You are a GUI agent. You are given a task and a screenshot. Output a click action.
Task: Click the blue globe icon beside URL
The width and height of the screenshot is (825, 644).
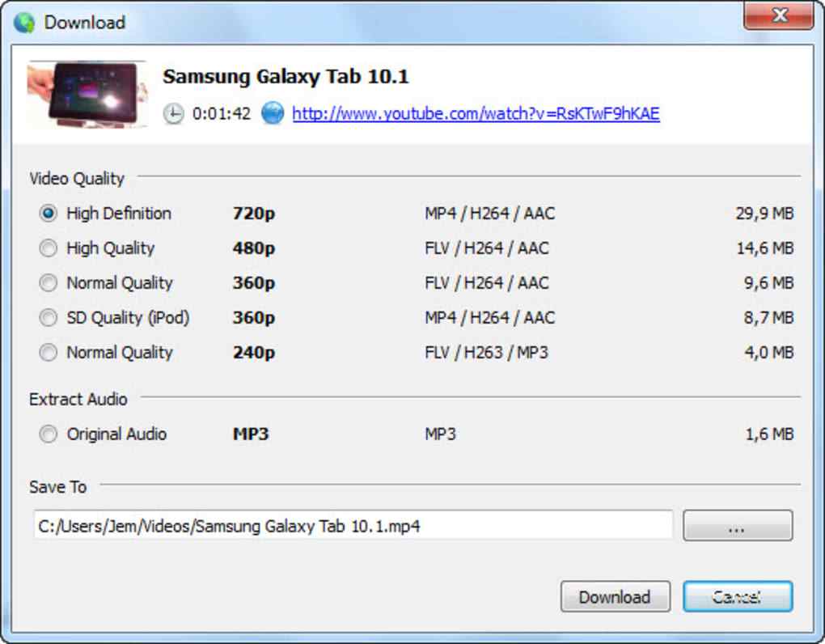(273, 113)
